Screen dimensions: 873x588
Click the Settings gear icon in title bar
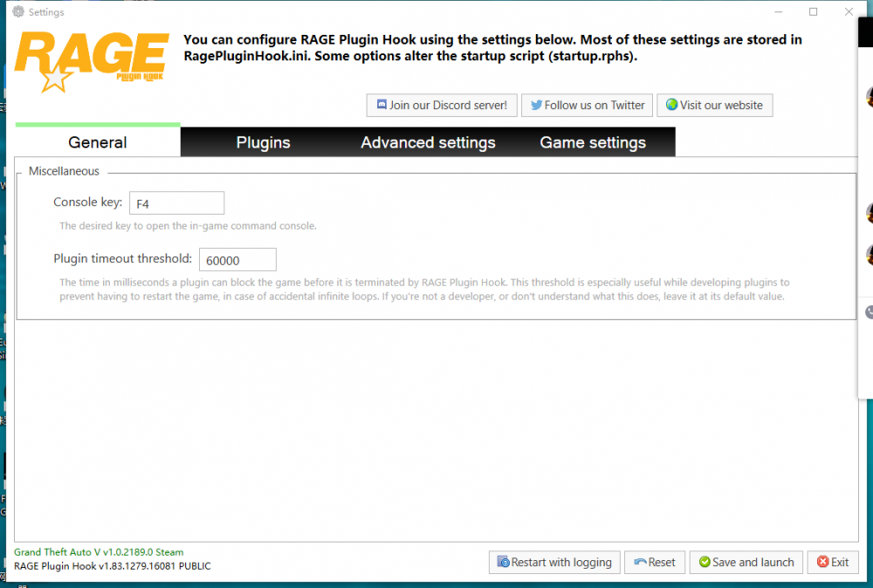tap(17, 12)
